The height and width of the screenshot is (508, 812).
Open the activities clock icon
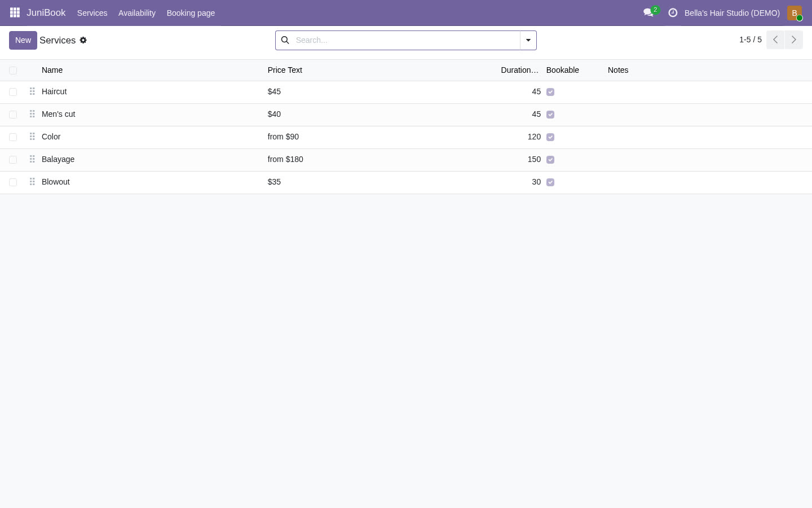click(673, 12)
